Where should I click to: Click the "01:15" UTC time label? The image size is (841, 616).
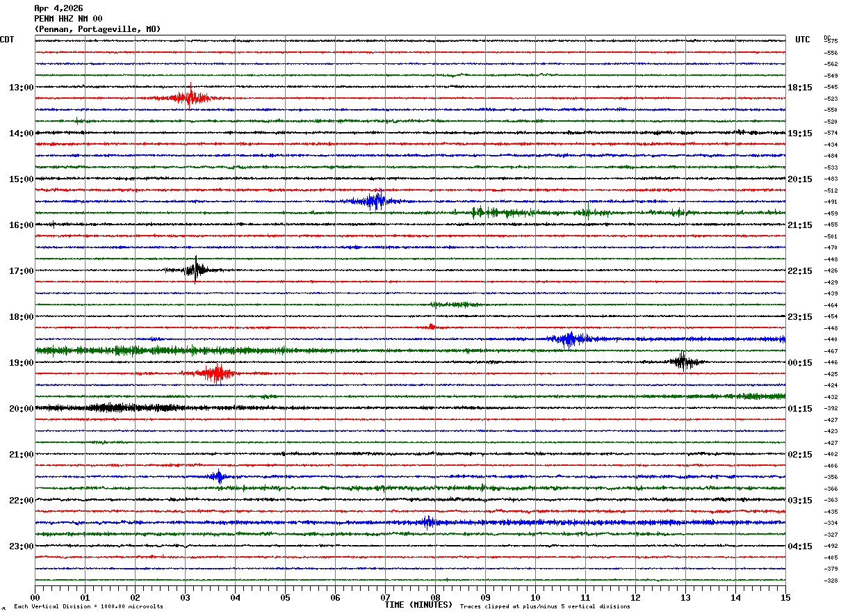point(800,409)
